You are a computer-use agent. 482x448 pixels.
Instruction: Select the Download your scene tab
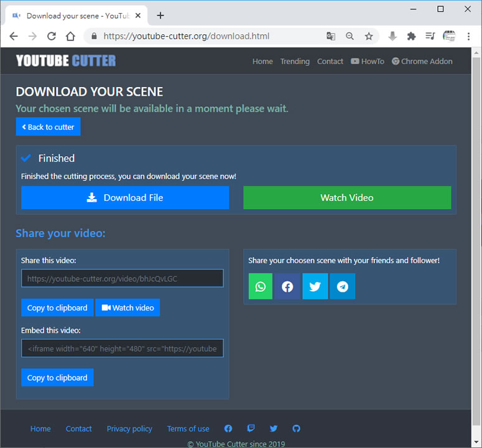(77, 16)
